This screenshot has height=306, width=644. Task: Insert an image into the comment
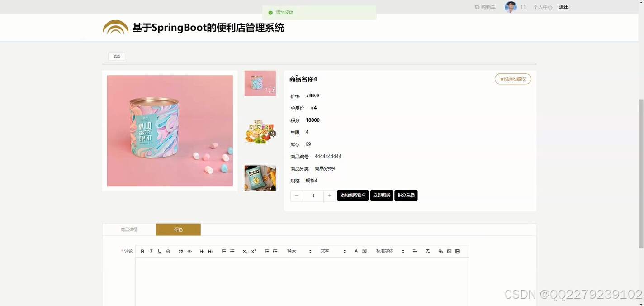[449, 251]
